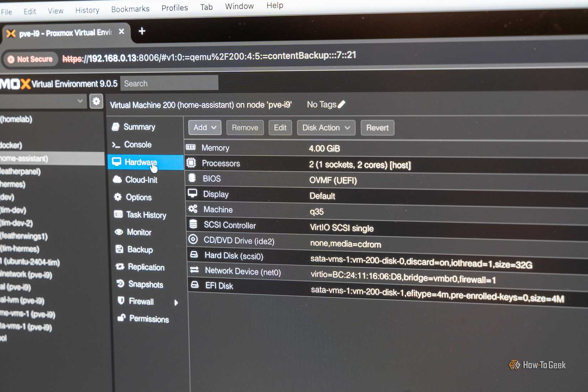Image resolution: width=588 pixels, height=392 pixels.
Task: Click the CD/DVD Drive disc icon
Action: pos(193,239)
